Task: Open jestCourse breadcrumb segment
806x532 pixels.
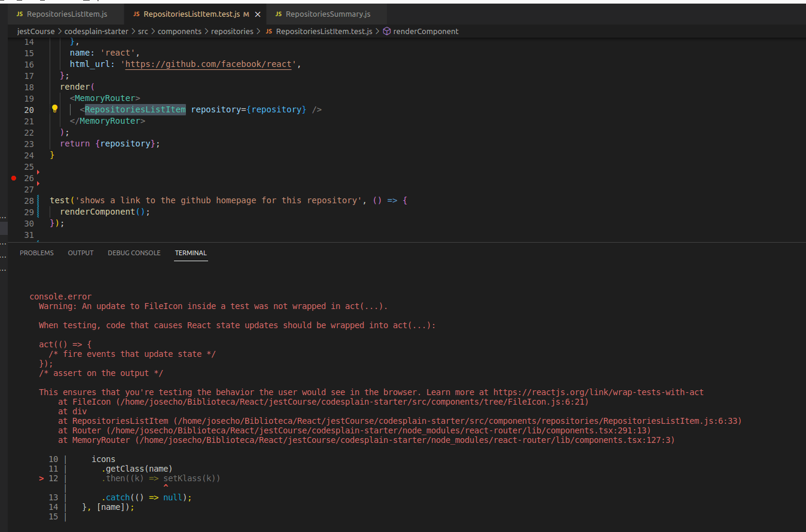Action: point(36,31)
